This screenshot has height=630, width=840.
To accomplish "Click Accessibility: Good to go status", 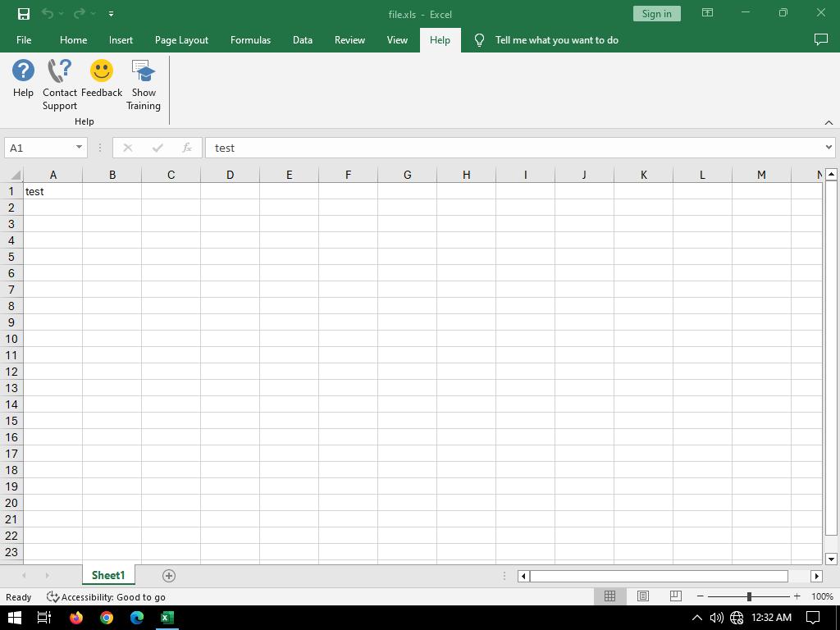I will coord(106,597).
